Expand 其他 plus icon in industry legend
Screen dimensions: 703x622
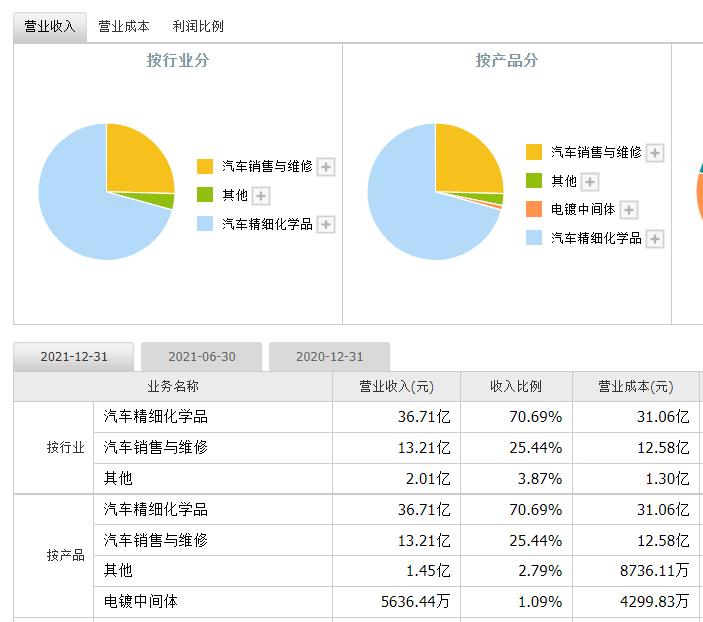[261, 196]
